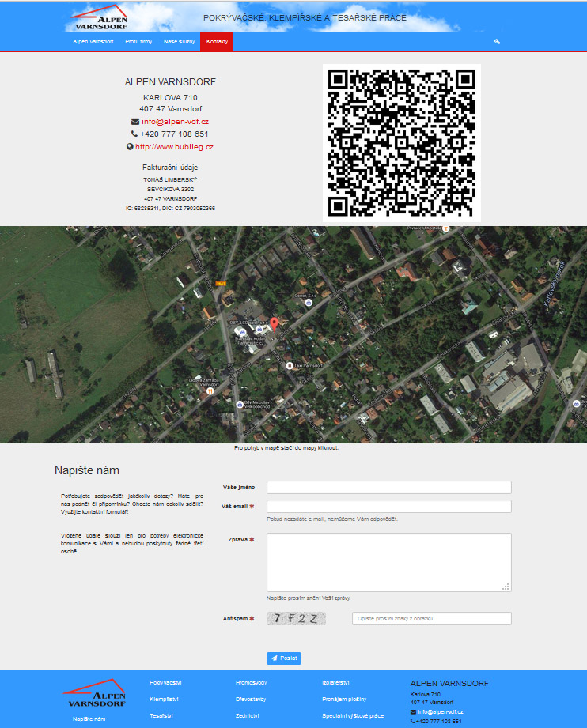Click the Napište nám footer link

pyautogui.click(x=89, y=719)
